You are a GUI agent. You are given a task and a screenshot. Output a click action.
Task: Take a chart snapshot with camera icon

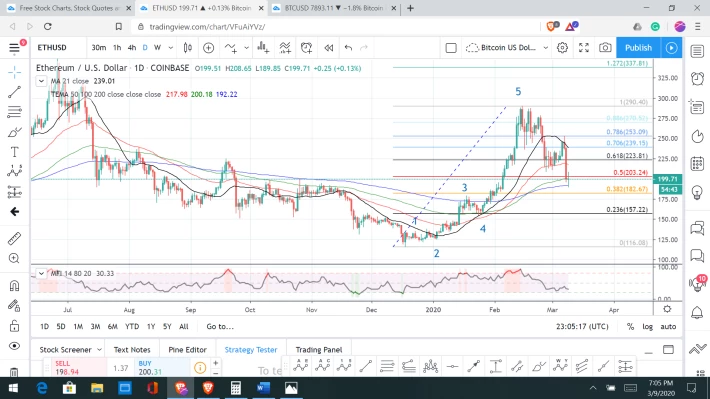[605, 48]
